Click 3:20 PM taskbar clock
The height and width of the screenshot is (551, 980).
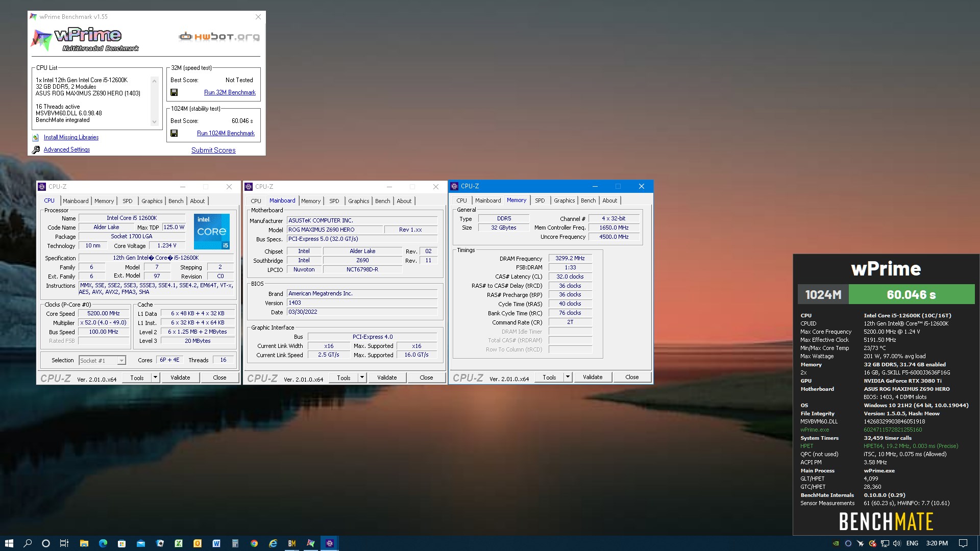[x=937, y=543]
